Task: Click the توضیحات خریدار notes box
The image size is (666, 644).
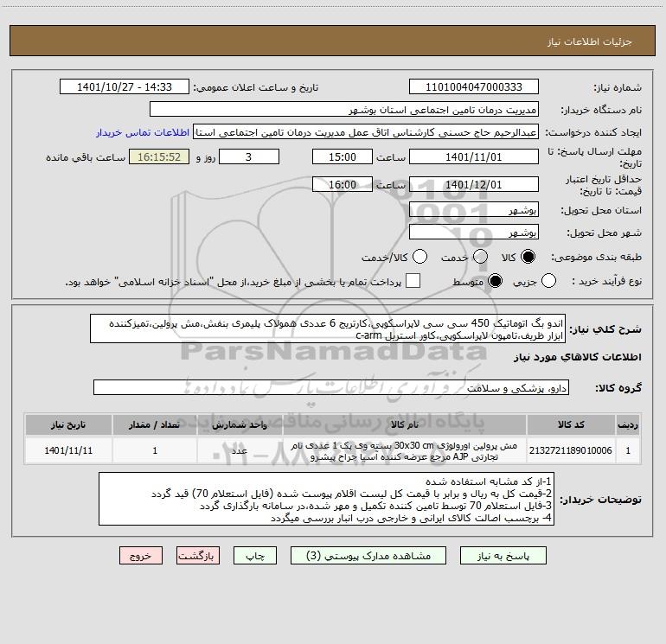Action: (326, 499)
